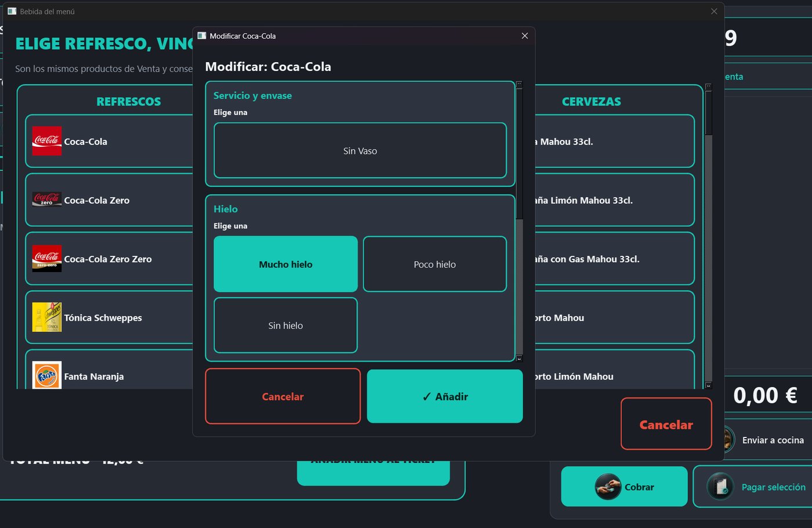Click the Coca-Cola Zero Zero logo icon
Viewport: 812px width, 528px height.
point(47,258)
